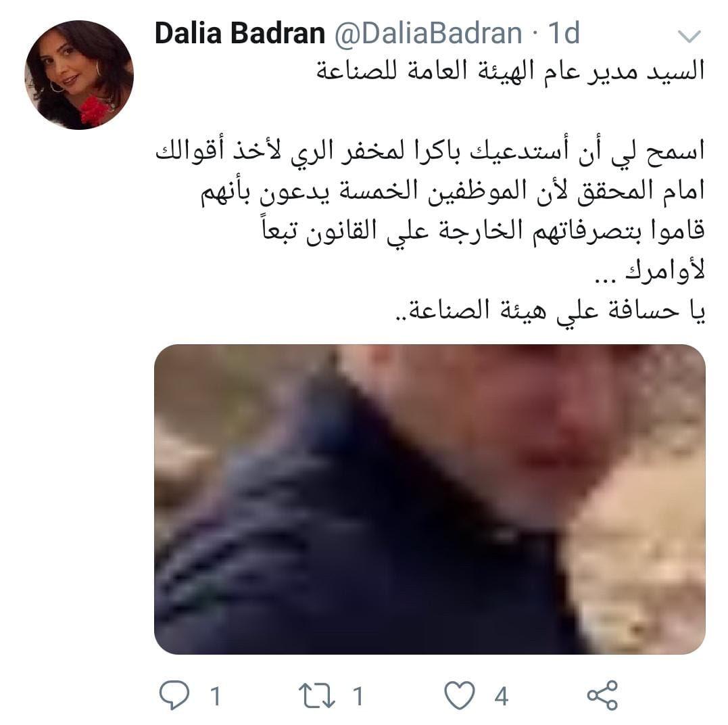
Task: Open the blurred attached photo
Action: point(430,499)
